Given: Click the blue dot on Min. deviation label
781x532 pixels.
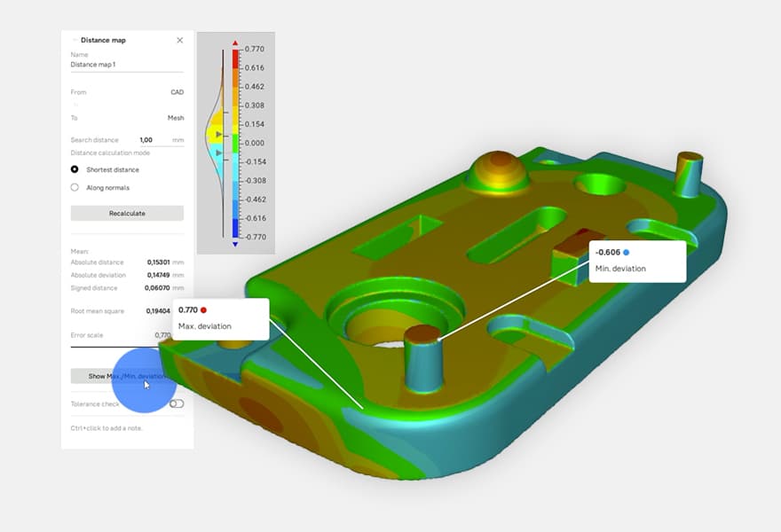Looking at the screenshot, I should tap(626, 253).
